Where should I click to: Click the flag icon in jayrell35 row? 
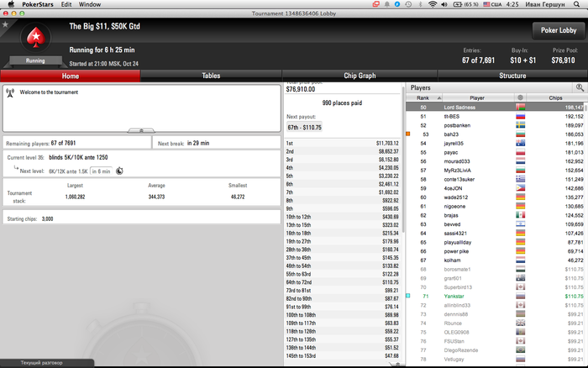[x=520, y=144]
